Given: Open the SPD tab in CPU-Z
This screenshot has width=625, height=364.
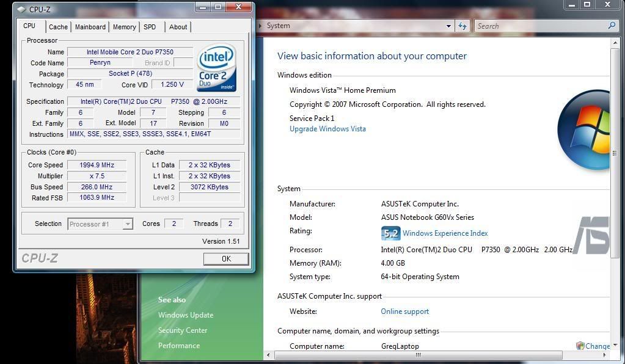Looking at the screenshot, I should (x=150, y=27).
